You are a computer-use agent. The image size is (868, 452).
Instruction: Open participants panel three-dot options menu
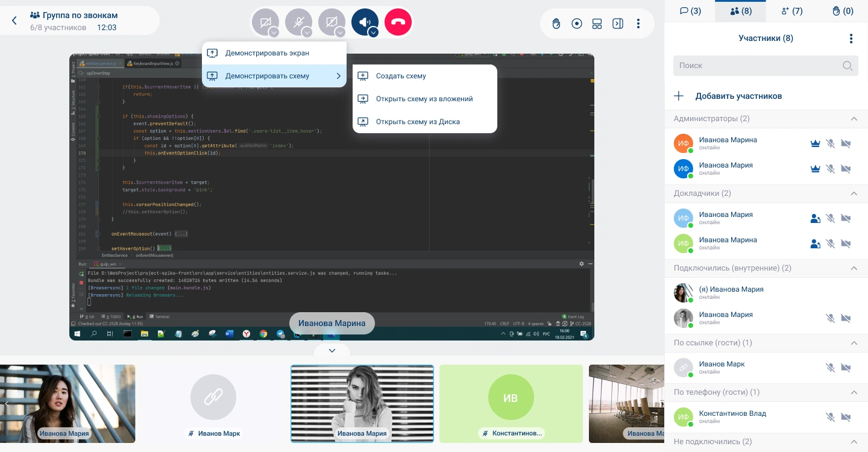(x=851, y=39)
